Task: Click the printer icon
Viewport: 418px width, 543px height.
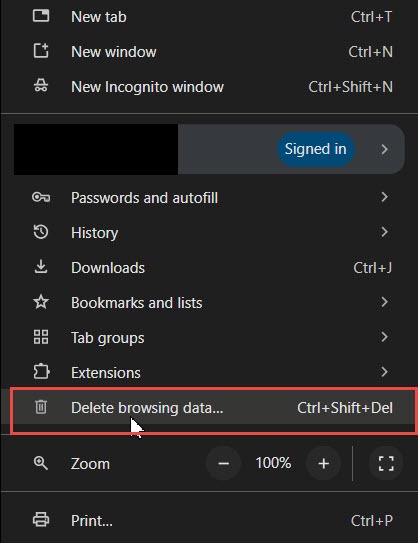Action: [41, 520]
